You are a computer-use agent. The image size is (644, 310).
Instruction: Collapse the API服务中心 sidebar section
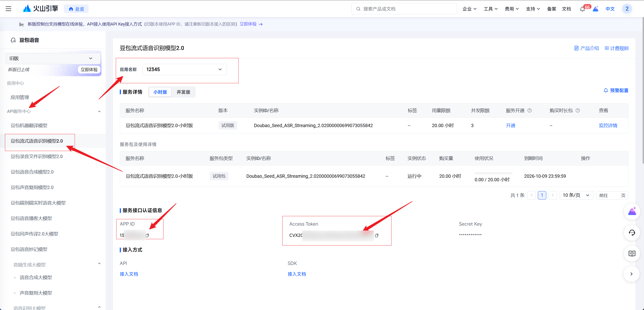pyautogui.click(x=99, y=111)
